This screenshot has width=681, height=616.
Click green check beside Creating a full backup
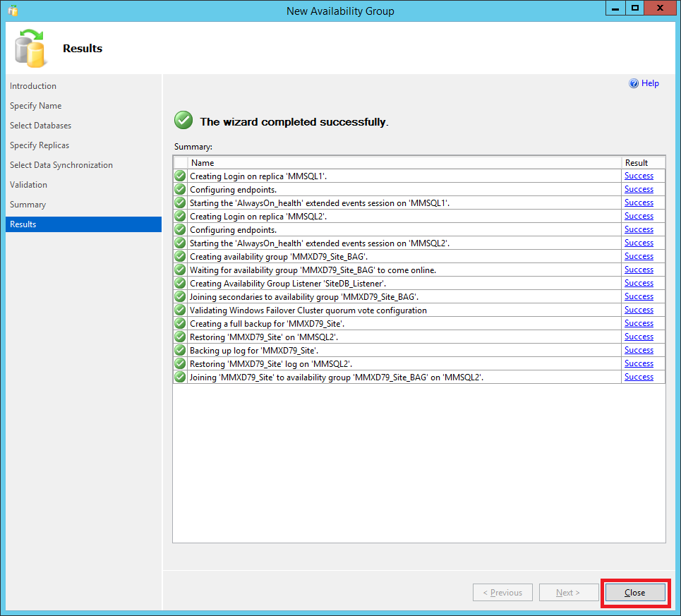[x=180, y=323]
